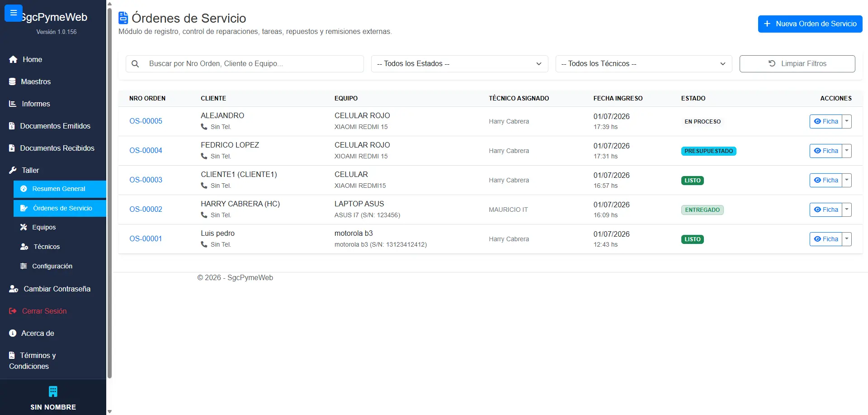868x415 pixels.
Task: Open Ficha for order OS-00001
Action: tap(826, 239)
